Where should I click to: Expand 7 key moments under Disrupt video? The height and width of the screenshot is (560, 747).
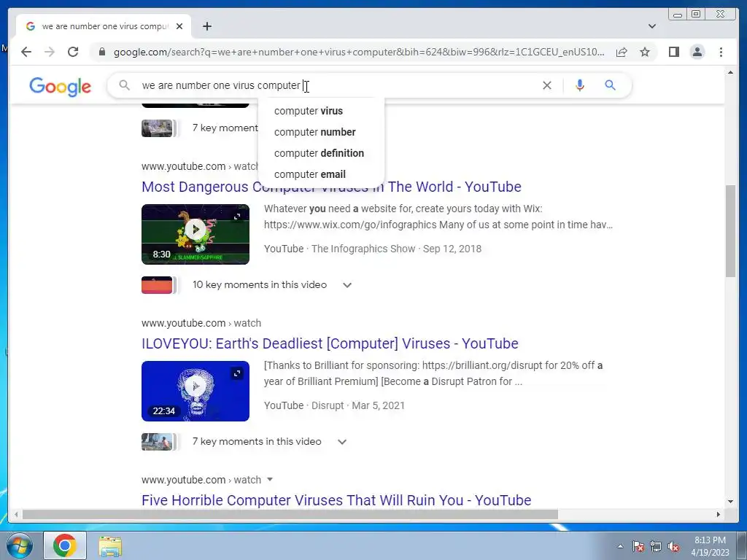pyautogui.click(x=342, y=441)
